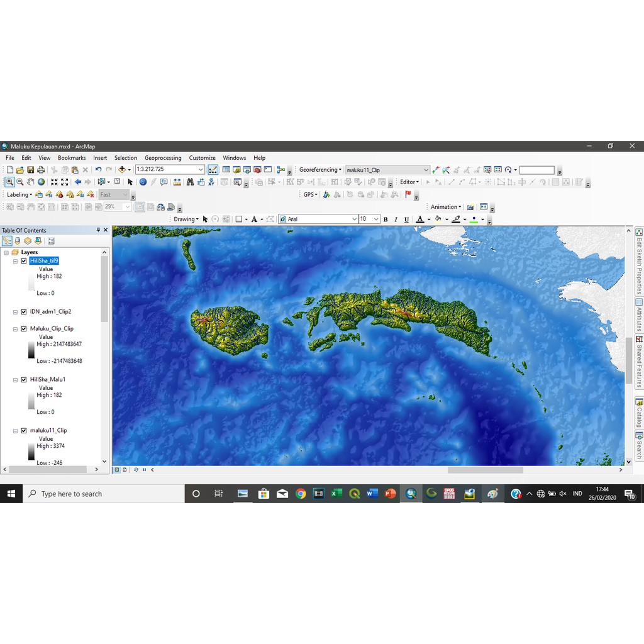
Task: Open the map scale dropdown
Action: [201, 170]
